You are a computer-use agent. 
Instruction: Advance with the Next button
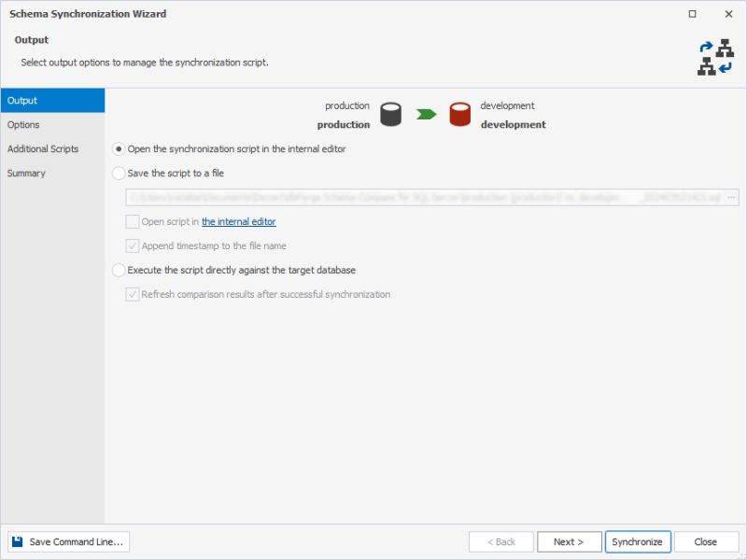pyautogui.click(x=570, y=541)
